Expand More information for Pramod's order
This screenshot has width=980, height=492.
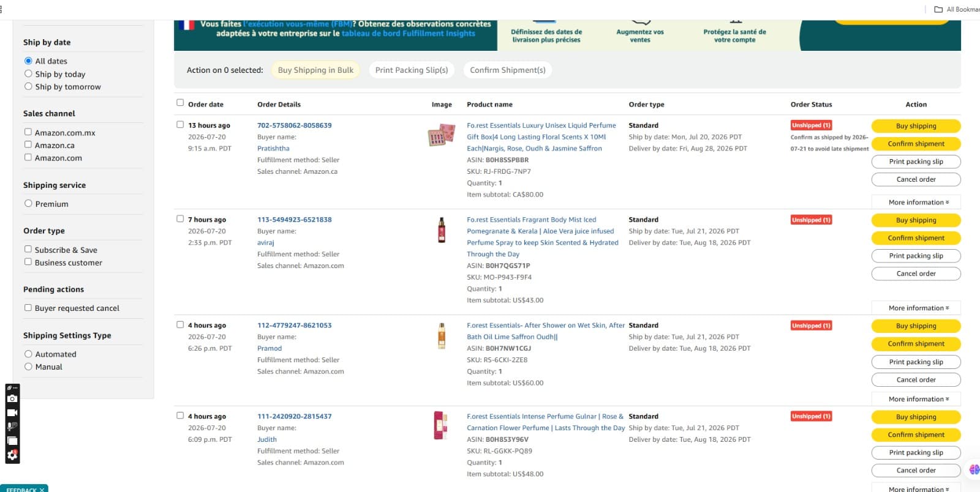(916, 400)
